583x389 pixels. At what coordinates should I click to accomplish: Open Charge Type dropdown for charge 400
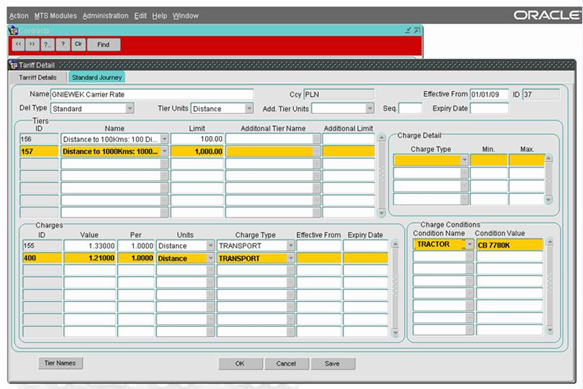[291, 258]
